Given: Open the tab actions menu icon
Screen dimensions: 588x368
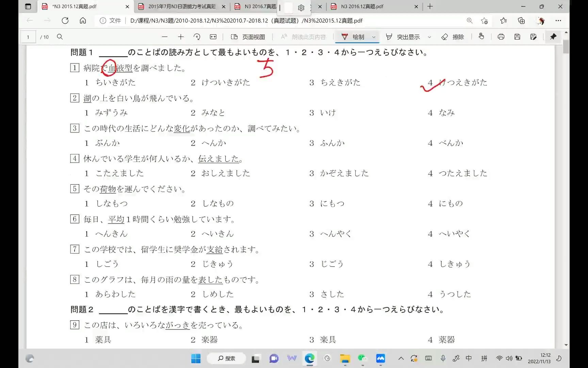Looking at the screenshot, I should point(28,6).
